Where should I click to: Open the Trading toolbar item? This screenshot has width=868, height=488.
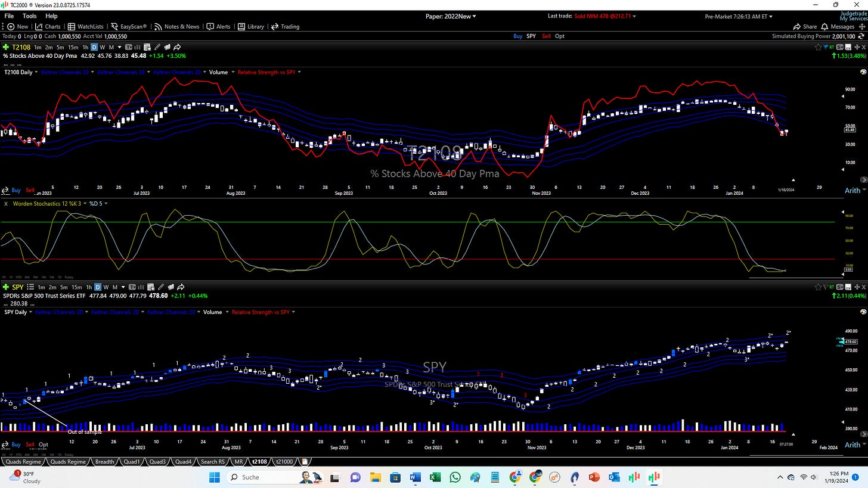285,26
